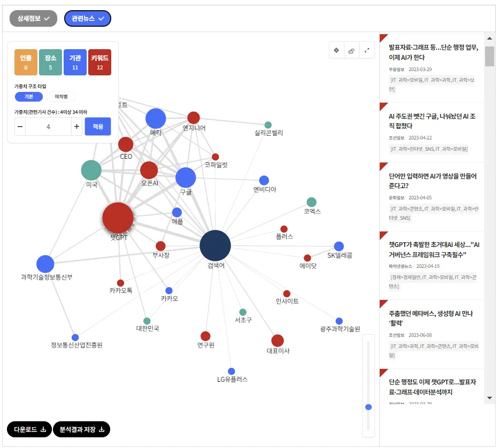
Task: Click the weight value field showing 4
Action: pos(48,127)
